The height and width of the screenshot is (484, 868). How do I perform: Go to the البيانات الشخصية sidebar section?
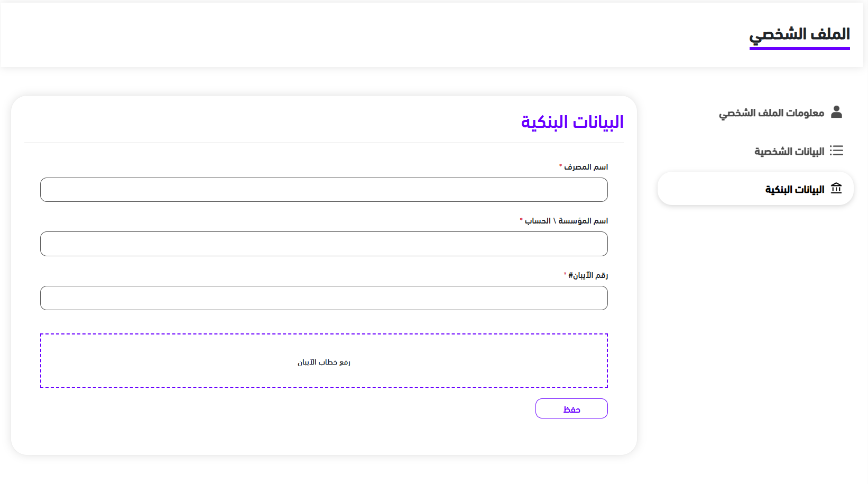[x=789, y=152]
